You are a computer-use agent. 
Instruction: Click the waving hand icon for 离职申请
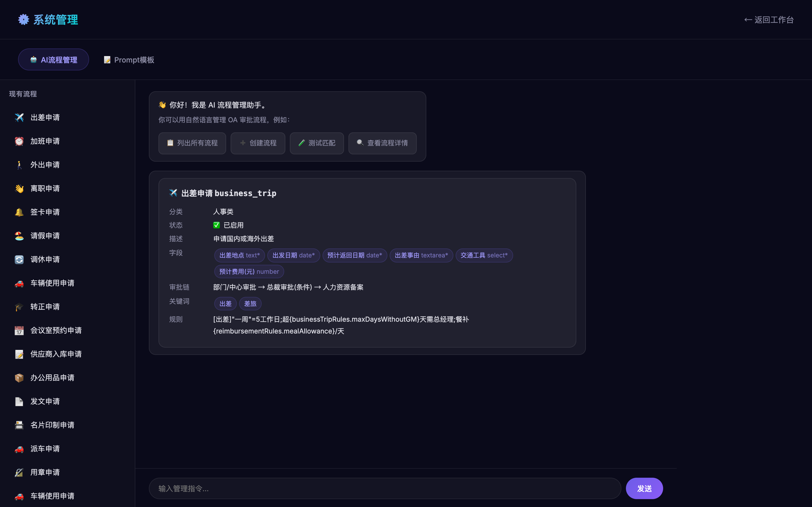[19, 188]
